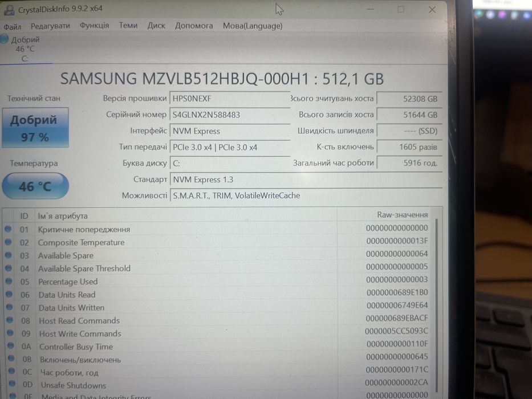The width and height of the screenshot is (532, 399).
Task: Open the Функція menu
Action: point(94,26)
